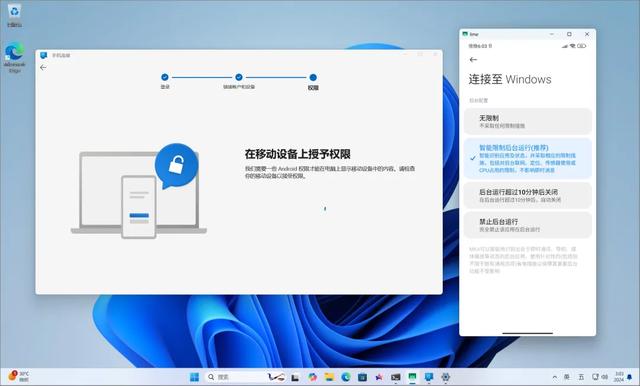Viewport: 640px width, 386px height.
Task: Open the Windows Start menu
Action: 195,377
